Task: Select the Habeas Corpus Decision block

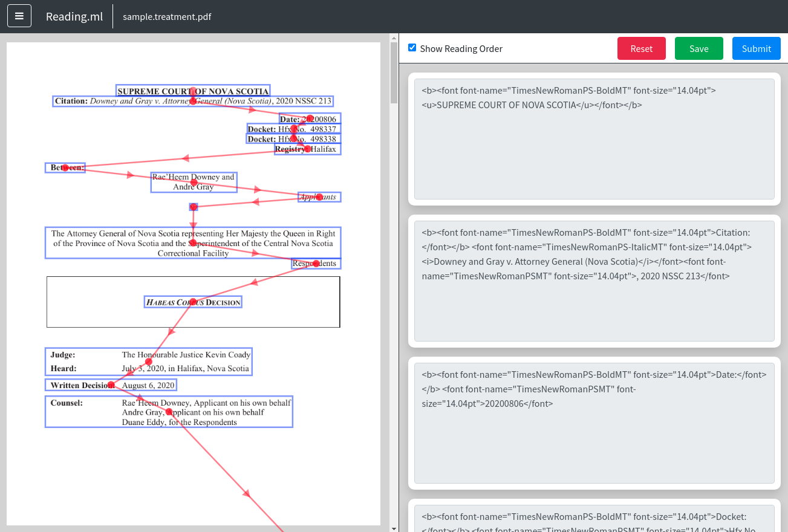Action: coord(193,302)
